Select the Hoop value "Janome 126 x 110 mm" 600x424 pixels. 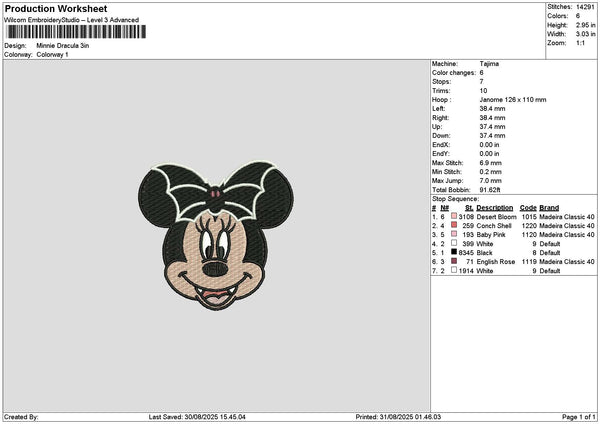pos(513,99)
